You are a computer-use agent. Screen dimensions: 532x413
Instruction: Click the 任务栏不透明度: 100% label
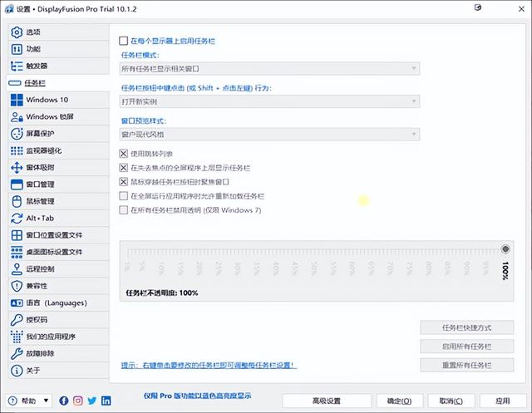click(162, 293)
